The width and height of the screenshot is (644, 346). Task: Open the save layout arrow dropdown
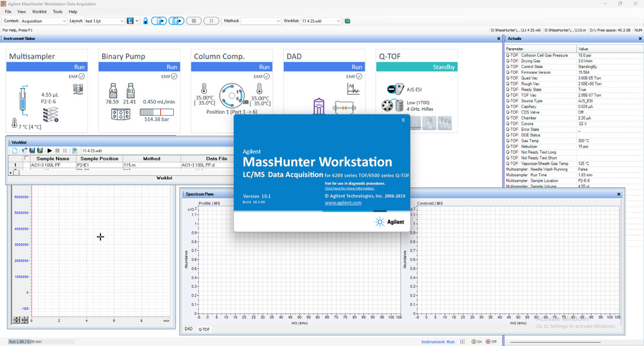[137, 21]
